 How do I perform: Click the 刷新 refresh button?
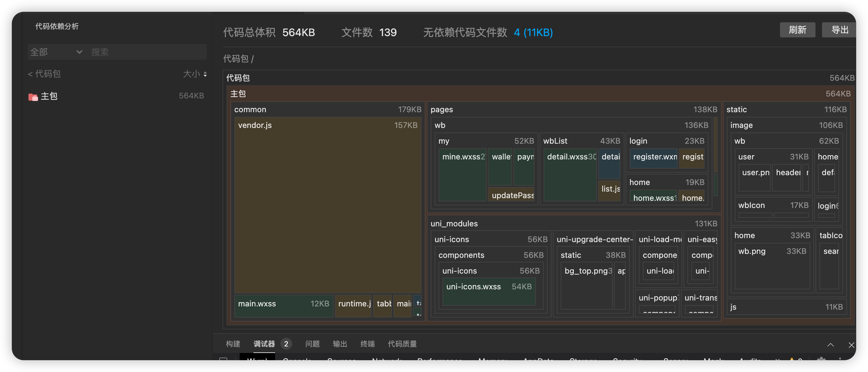pyautogui.click(x=797, y=30)
